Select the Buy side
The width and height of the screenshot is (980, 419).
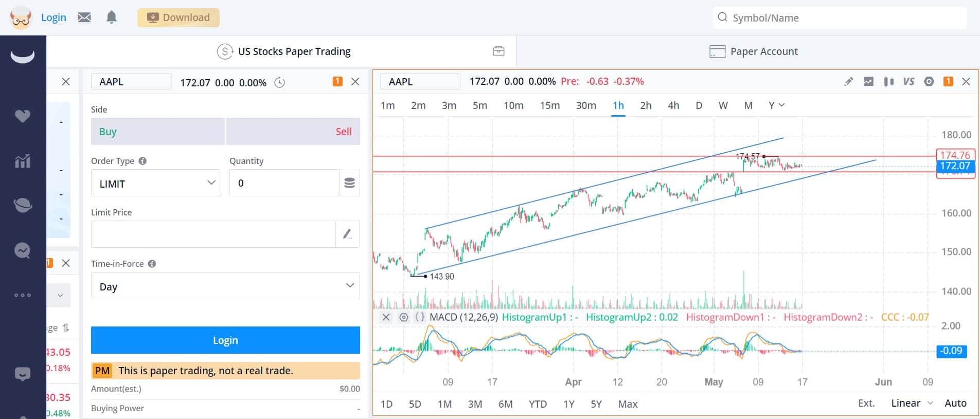158,131
